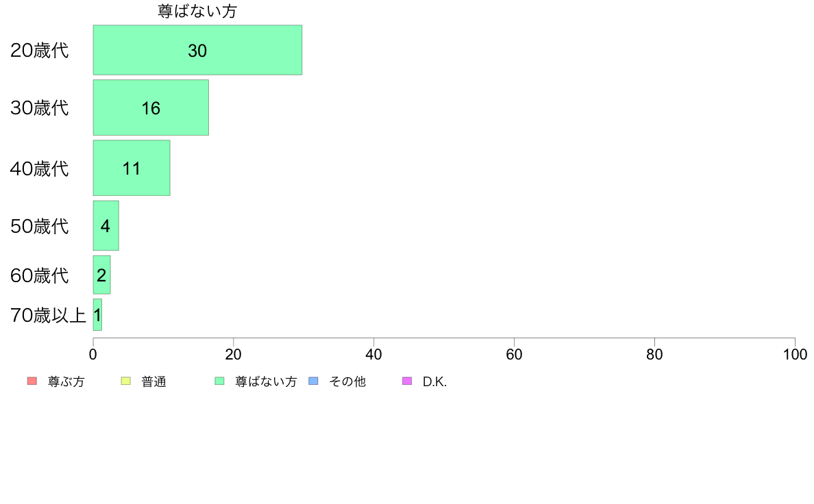The height and width of the screenshot is (504, 814).
Task: Click the 40 tick on x-axis
Action: pyautogui.click(x=374, y=355)
